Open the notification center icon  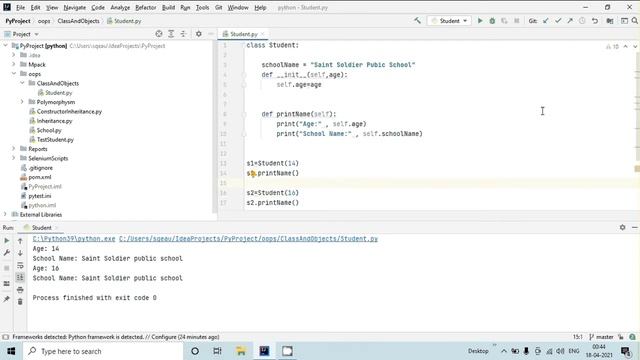tap(625, 351)
